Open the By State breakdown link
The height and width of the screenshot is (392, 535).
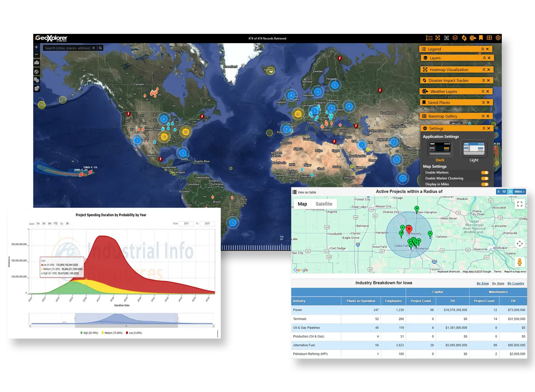(498, 284)
